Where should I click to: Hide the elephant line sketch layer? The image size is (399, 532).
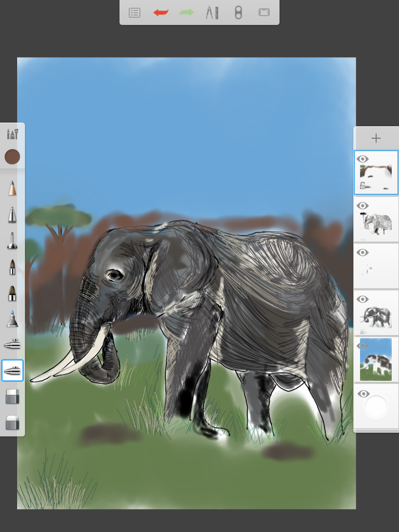363,206
